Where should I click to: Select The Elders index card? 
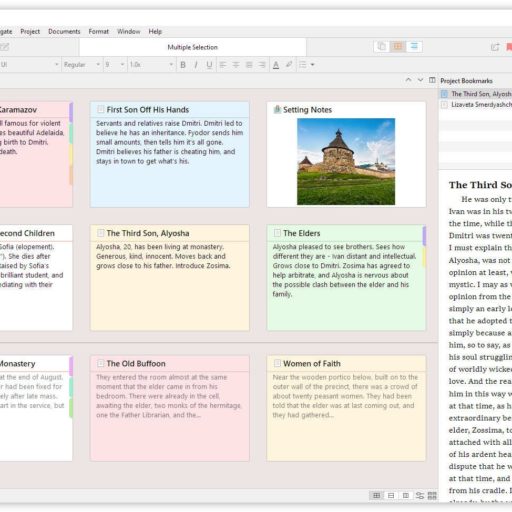point(346,278)
